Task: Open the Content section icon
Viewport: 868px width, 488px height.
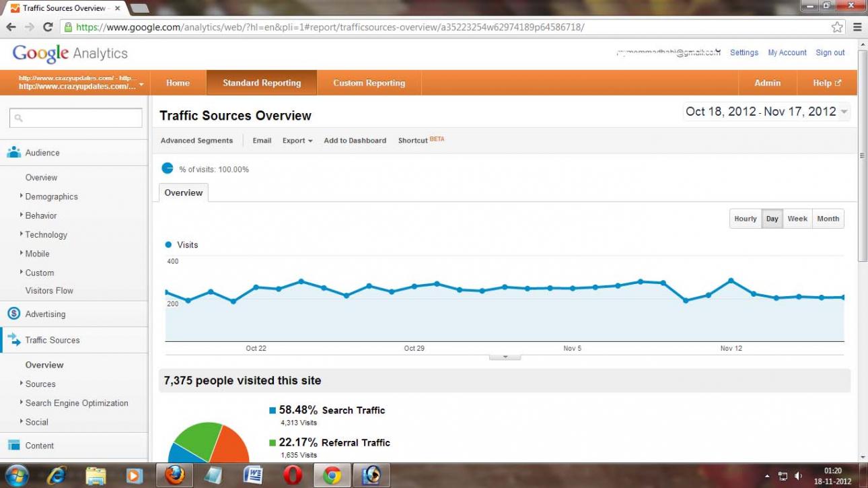Action: (x=13, y=446)
